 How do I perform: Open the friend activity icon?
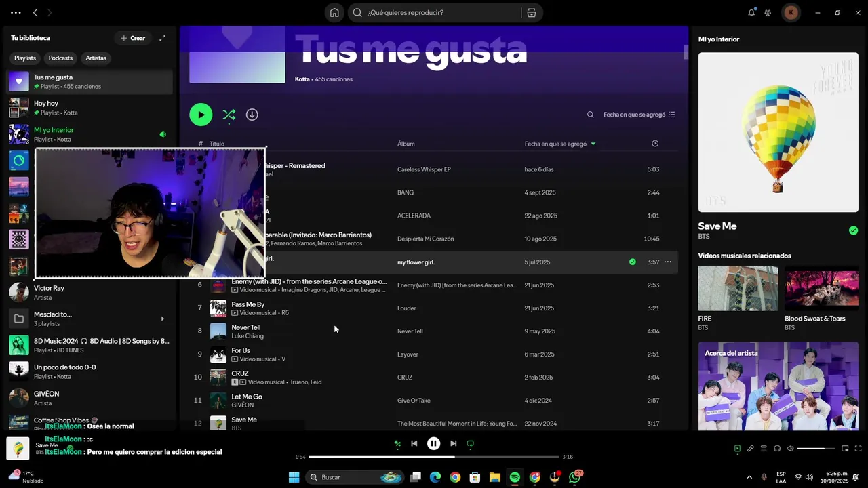click(x=768, y=12)
